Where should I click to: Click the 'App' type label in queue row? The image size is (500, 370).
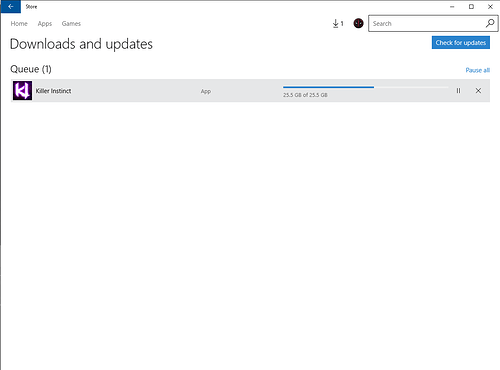click(x=206, y=91)
